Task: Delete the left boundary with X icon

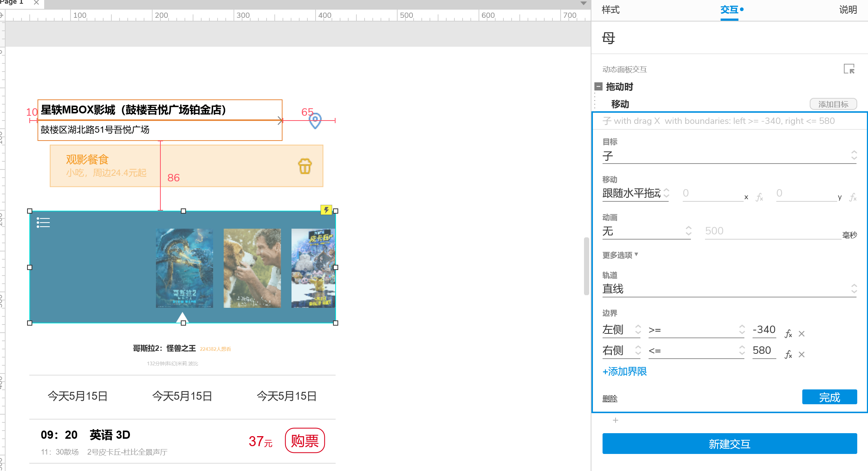Action: (x=802, y=334)
